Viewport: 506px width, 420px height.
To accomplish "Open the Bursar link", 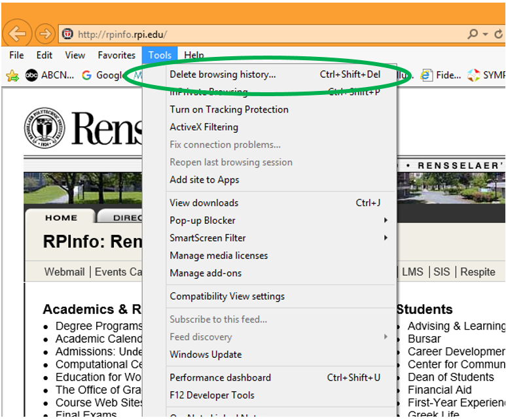I will pos(424,339).
